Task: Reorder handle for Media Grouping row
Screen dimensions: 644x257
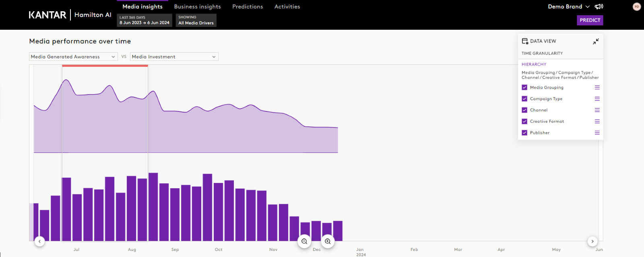Action: (x=597, y=87)
